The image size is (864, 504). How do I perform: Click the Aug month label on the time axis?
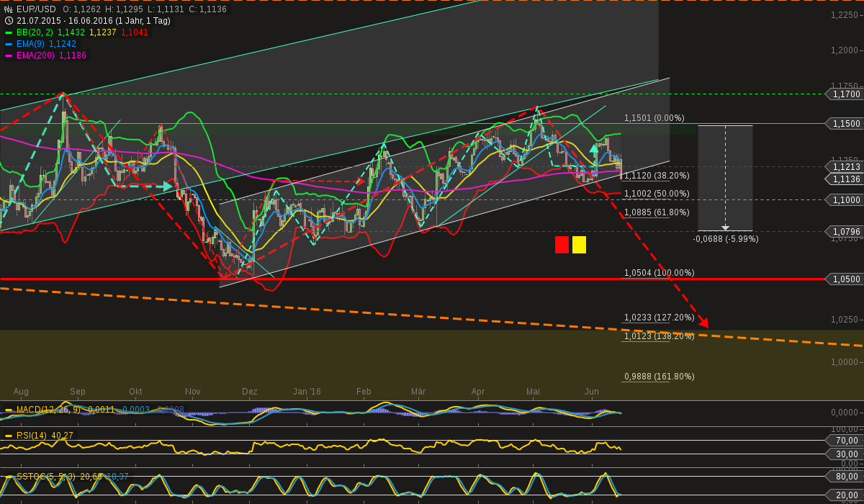[x=21, y=392]
